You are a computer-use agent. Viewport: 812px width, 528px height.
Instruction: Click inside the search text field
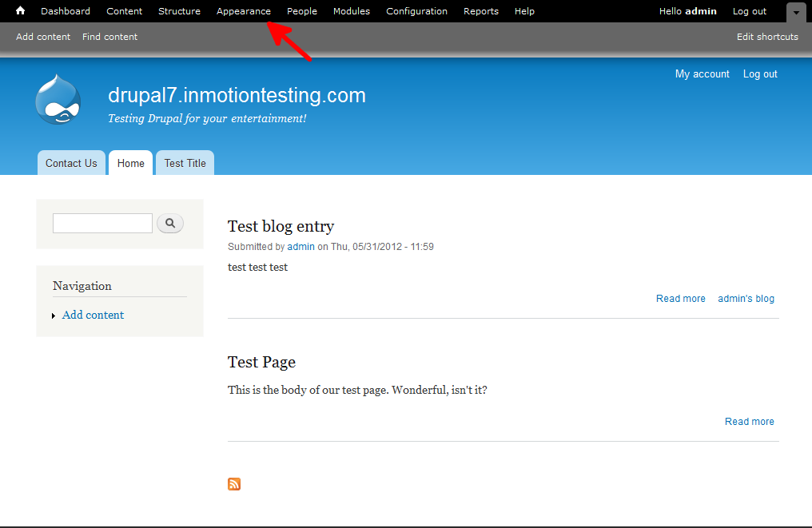(x=102, y=224)
